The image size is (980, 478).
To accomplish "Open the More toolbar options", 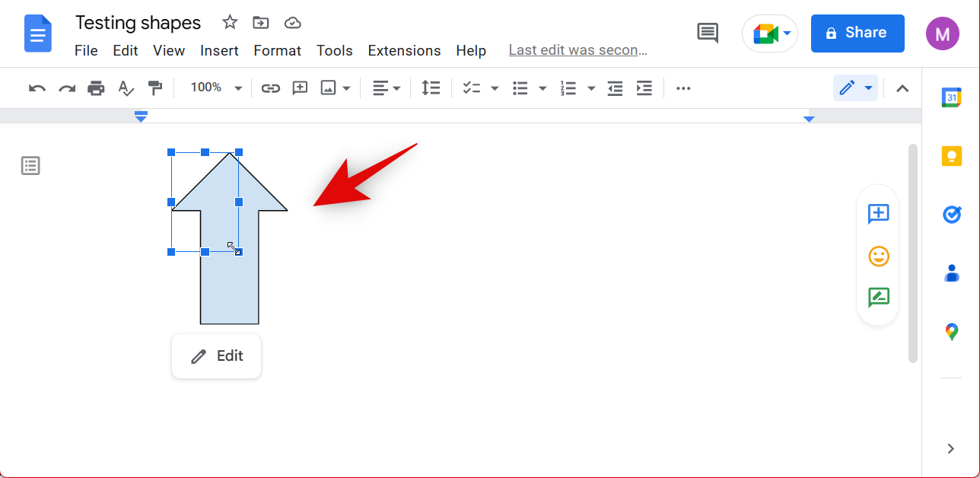I will pos(683,88).
